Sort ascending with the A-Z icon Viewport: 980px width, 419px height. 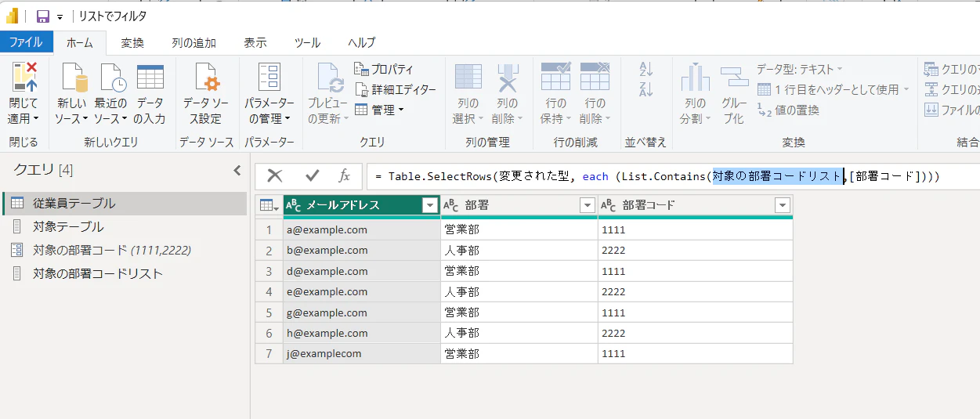coord(646,69)
